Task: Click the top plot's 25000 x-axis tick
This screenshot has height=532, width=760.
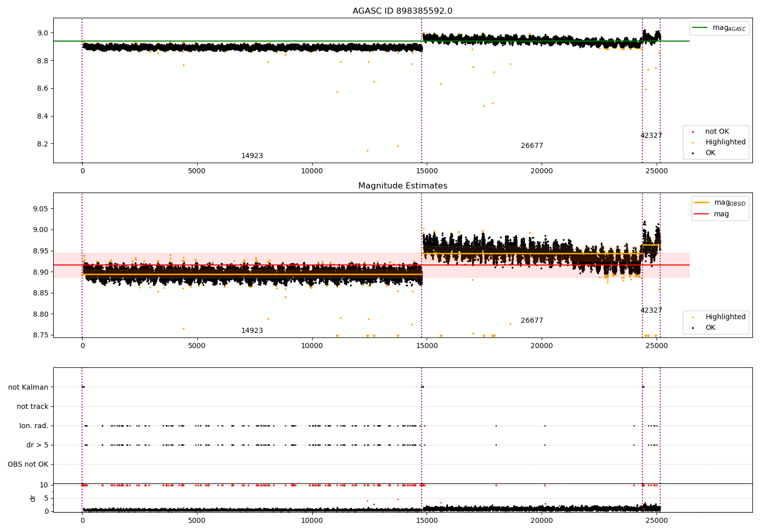Action: point(657,171)
